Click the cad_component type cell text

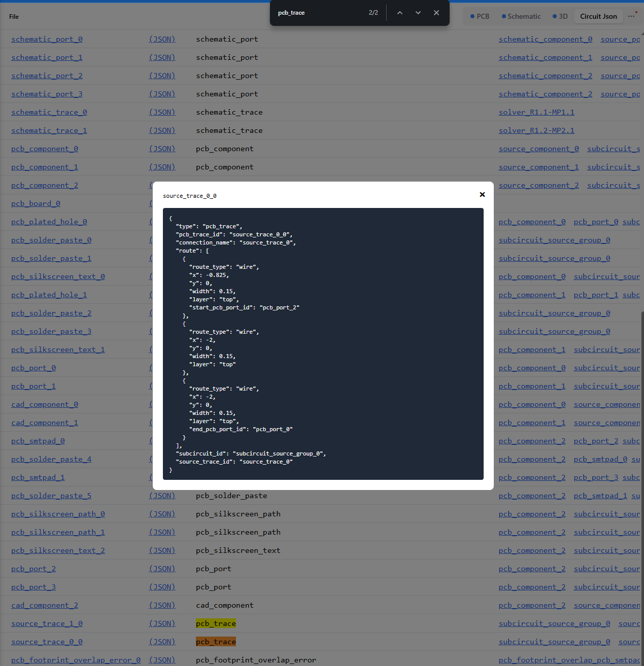tap(224, 605)
